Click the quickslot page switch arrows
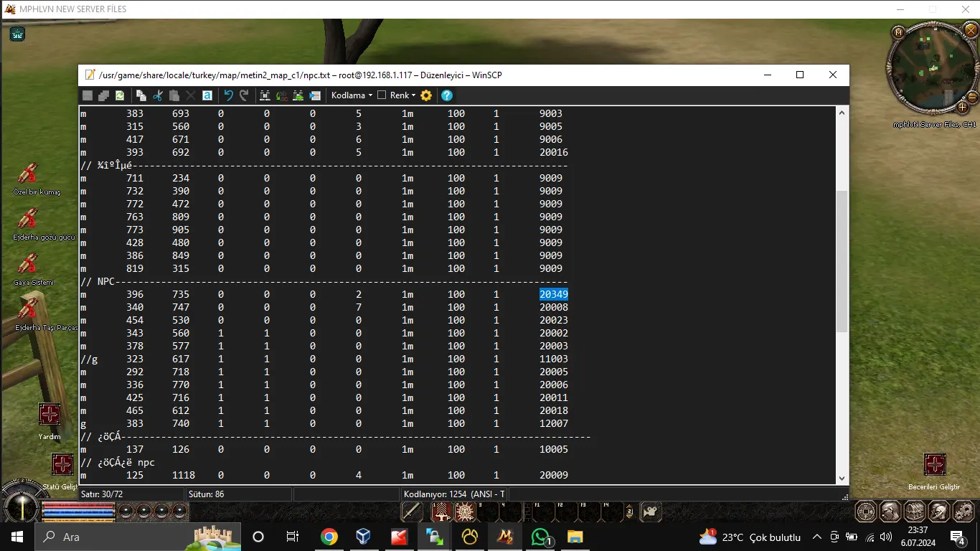Screen dimensions: 980x551 click(629, 512)
